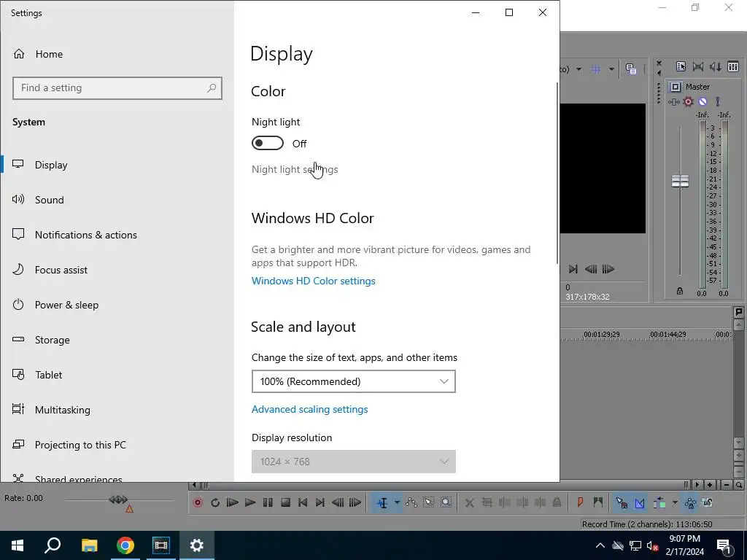
Task: Open the 100% (Recommended) scale dropdown
Action: (354, 381)
